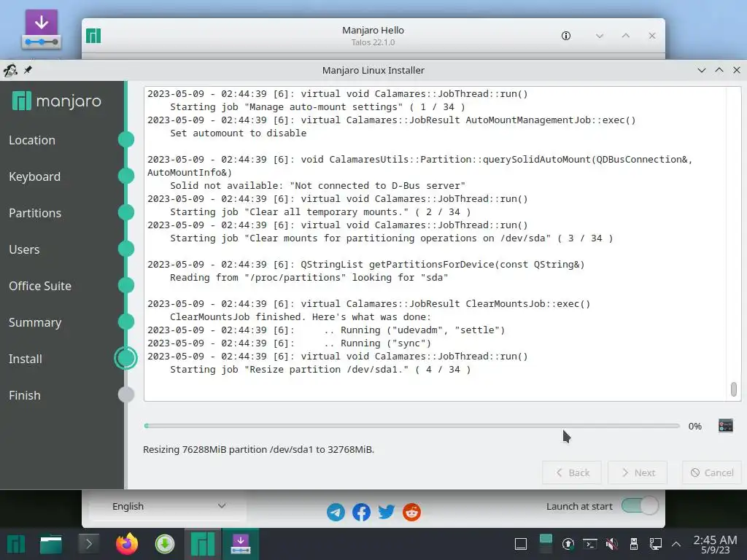Select the Install step in sidebar
The width and height of the screenshot is (747, 560).
click(x=26, y=359)
